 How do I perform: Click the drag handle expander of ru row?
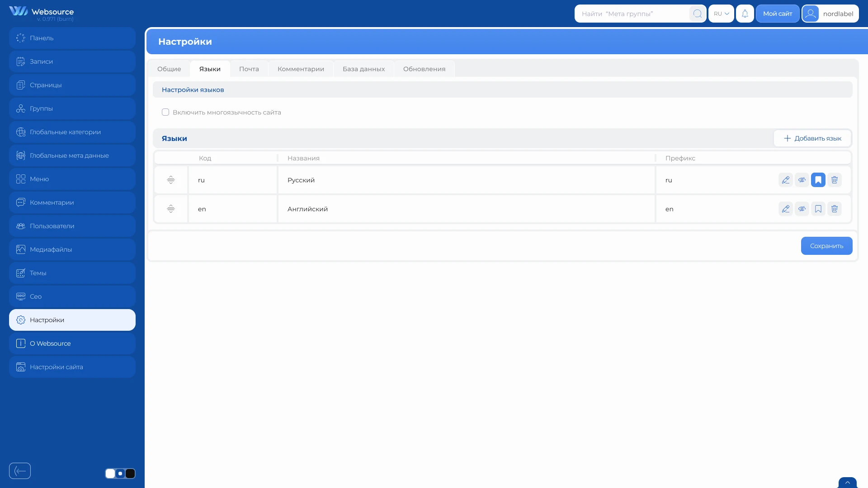point(171,180)
